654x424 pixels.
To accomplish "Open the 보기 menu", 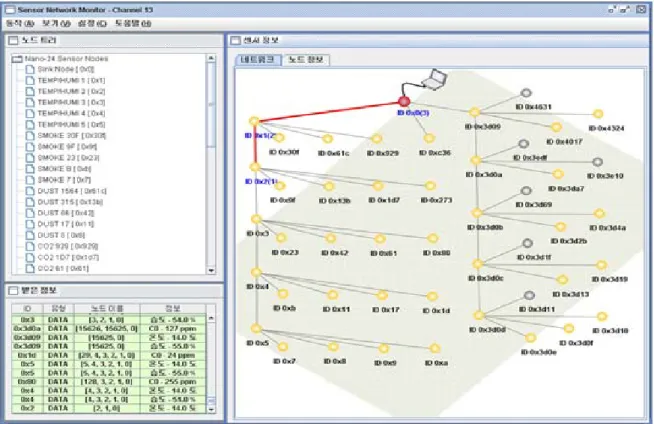I will coord(56,24).
